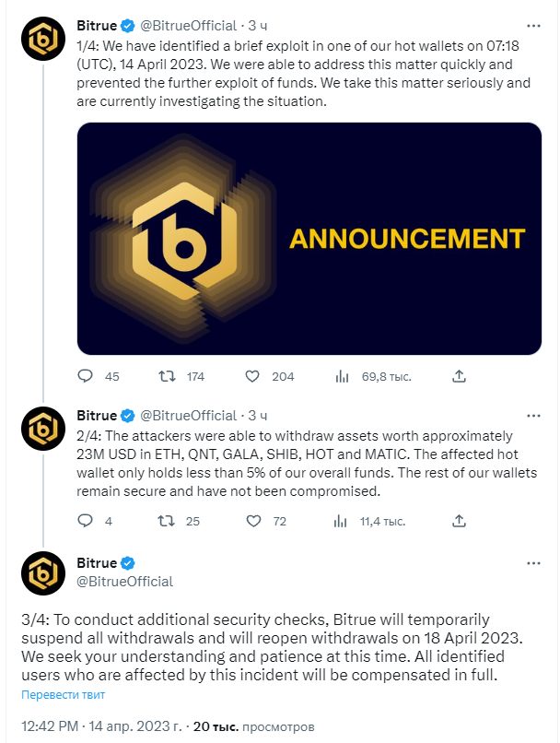The width and height of the screenshot is (560, 743).
Task: Open more options menu on 2/4 tweet
Action: pyautogui.click(x=533, y=416)
